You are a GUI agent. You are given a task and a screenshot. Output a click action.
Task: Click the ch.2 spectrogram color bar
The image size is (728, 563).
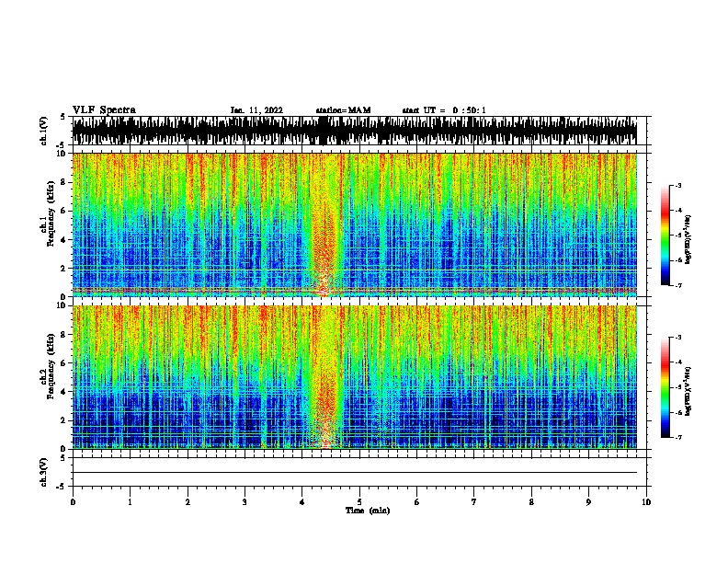[665, 387]
